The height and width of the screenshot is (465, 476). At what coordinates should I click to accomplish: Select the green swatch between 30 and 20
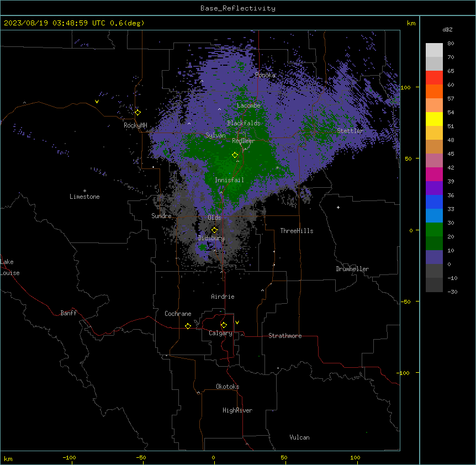[x=434, y=230]
